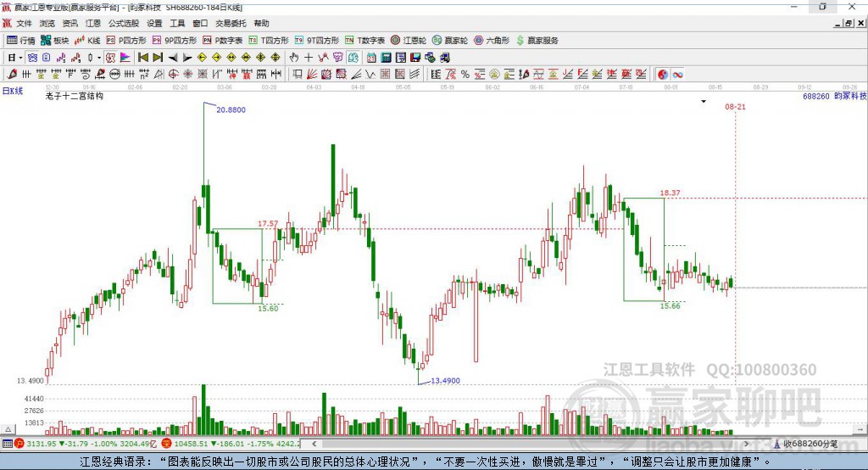Open the calendar icon showing 21
868x470 pixels.
pos(371,58)
